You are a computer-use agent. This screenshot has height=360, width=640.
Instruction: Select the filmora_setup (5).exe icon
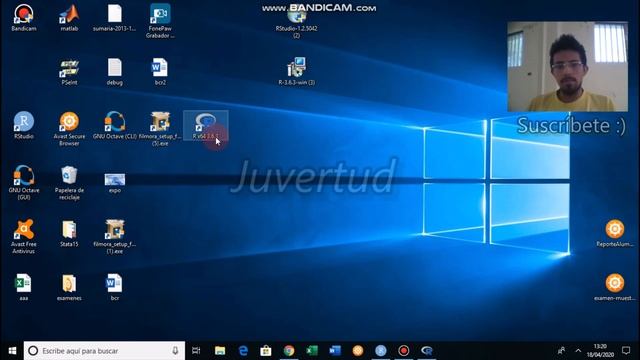(x=160, y=129)
